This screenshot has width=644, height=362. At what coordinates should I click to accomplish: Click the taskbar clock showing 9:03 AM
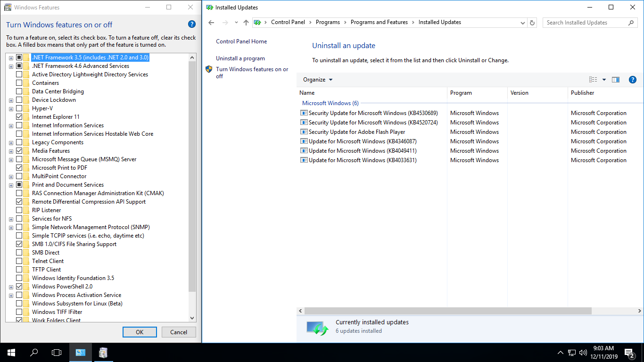tap(603, 353)
